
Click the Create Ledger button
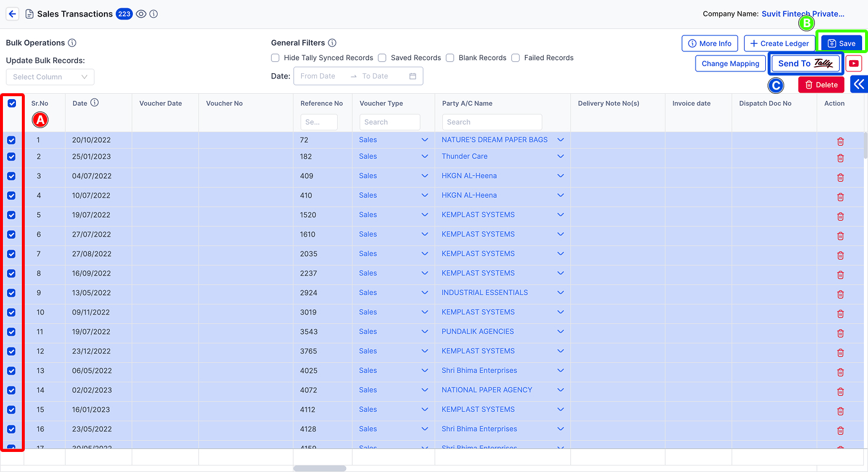[779, 43]
